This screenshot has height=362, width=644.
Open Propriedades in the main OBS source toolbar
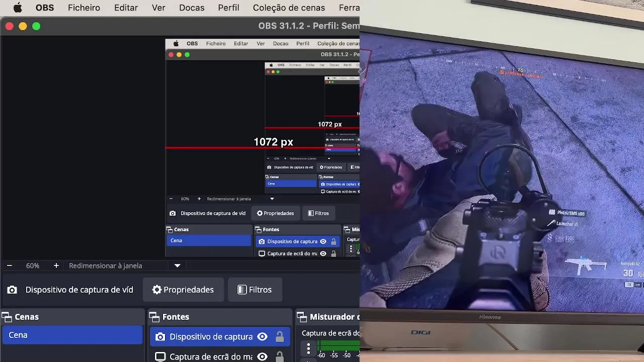pos(183,290)
